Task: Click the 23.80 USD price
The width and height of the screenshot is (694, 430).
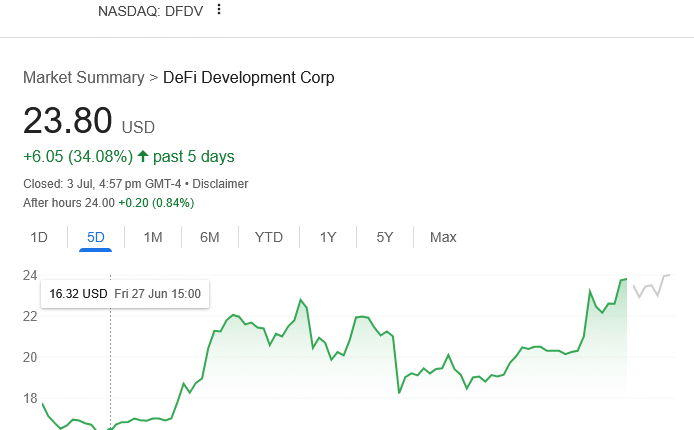Action: 68,121
